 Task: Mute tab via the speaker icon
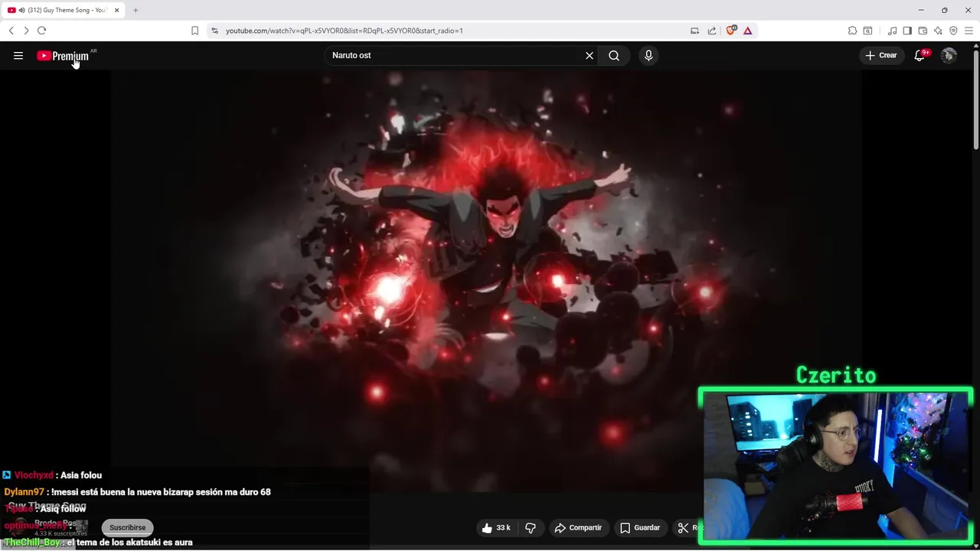(x=21, y=10)
